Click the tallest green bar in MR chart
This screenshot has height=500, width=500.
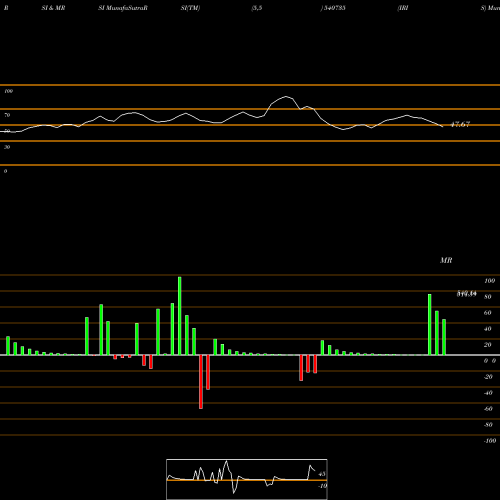point(180,316)
